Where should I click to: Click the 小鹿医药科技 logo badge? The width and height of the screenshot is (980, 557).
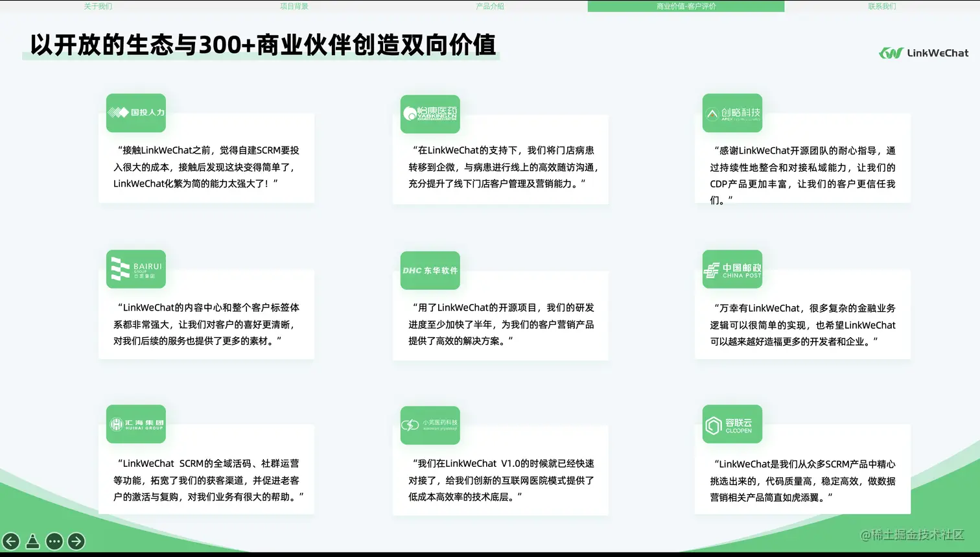click(x=430, y=425)
